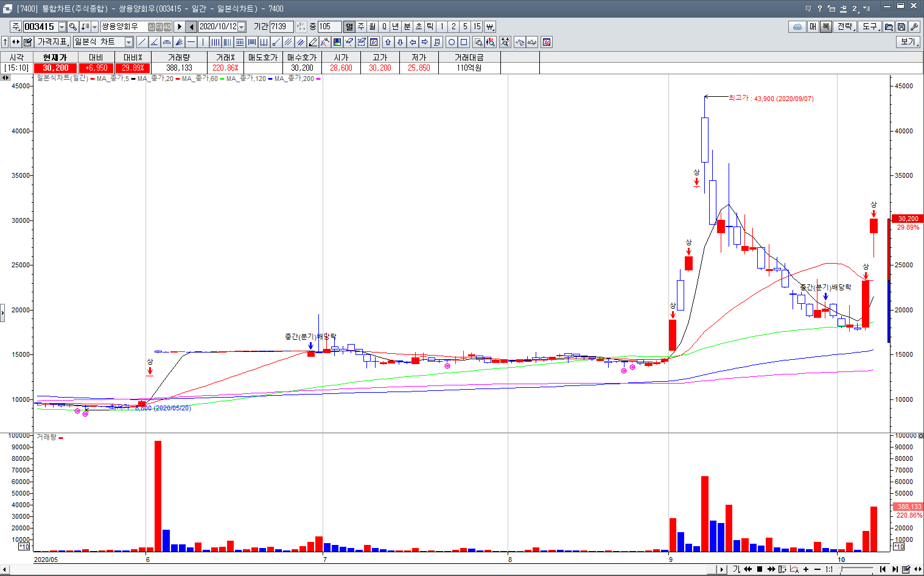Open chart settings wrench icon
This screenshot has width=924, height=576.
tap(914, 27)
